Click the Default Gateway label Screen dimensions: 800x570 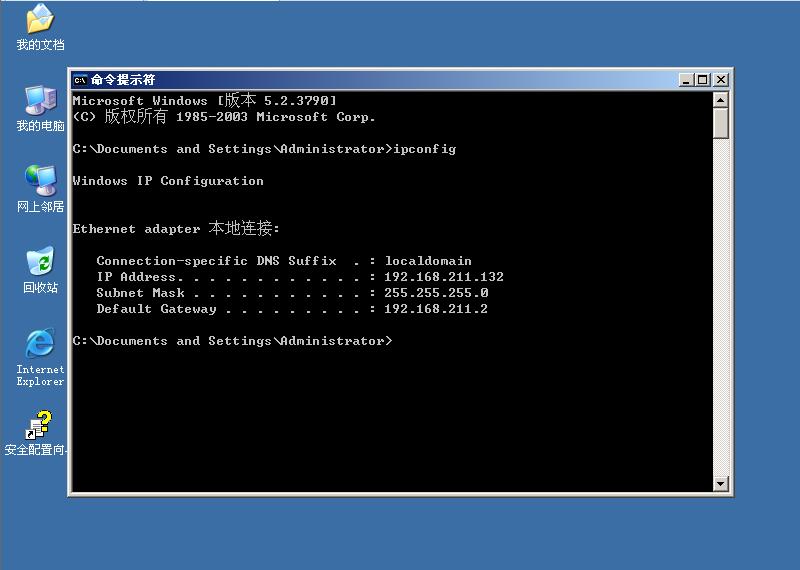(x=156, y=309)
